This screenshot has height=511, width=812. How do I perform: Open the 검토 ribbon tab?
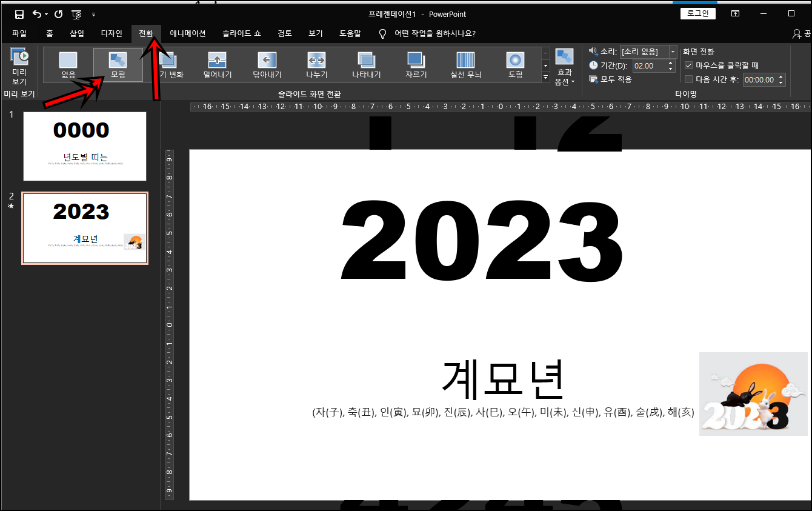coord(285,33)
